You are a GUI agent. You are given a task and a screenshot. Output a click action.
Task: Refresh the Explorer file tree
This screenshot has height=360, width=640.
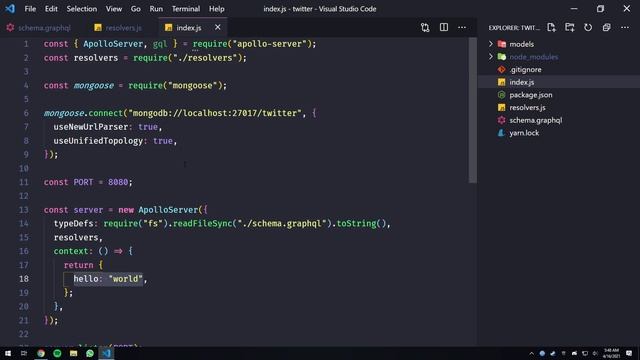[x=588, y=27]
